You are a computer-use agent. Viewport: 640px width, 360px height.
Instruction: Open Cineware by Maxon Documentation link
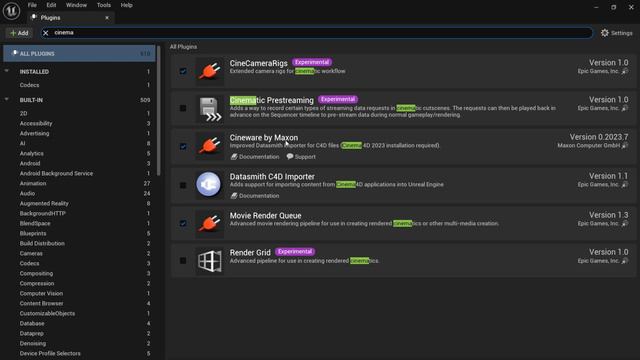255,157
